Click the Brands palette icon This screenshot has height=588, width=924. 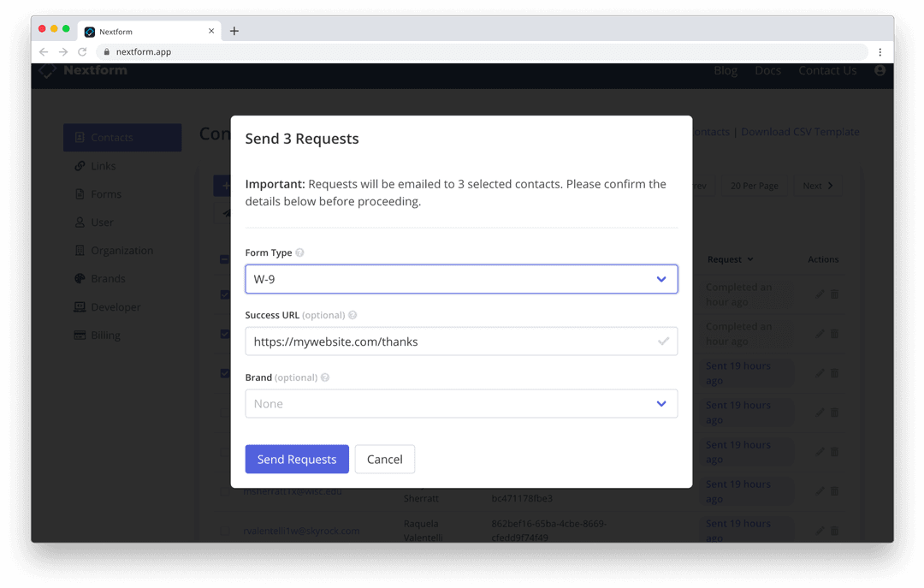81,278
